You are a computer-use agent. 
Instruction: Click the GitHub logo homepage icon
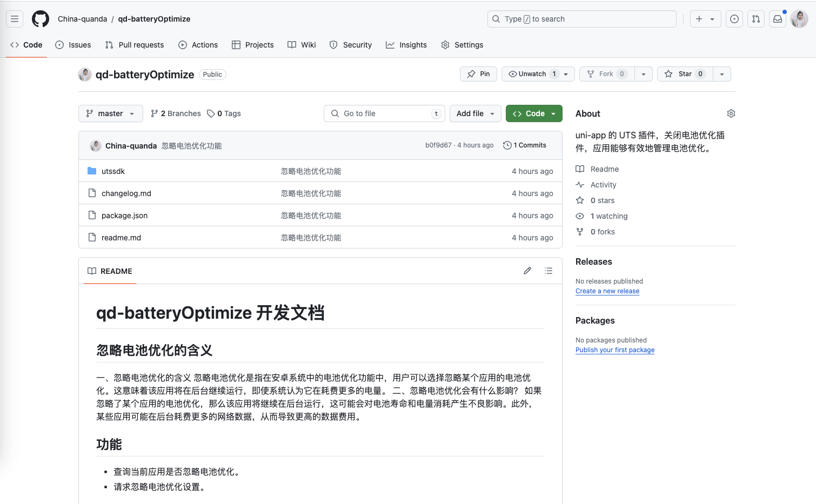[41, 19]
